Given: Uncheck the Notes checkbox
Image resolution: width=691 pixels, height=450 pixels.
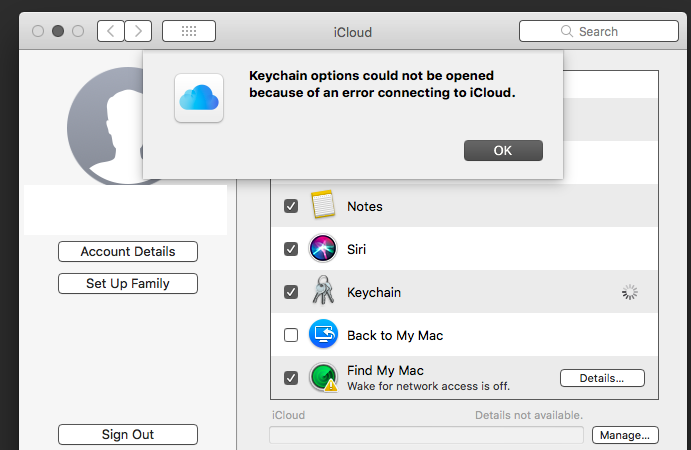Looking at the screenshot, I should (291, 206).
